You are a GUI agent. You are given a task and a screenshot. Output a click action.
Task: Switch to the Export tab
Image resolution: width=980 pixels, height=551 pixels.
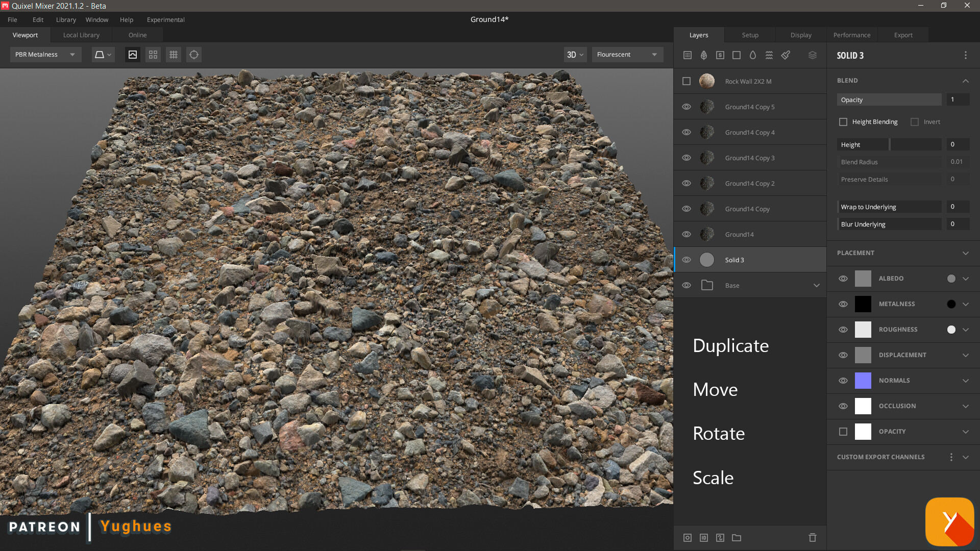coord(903,35)
